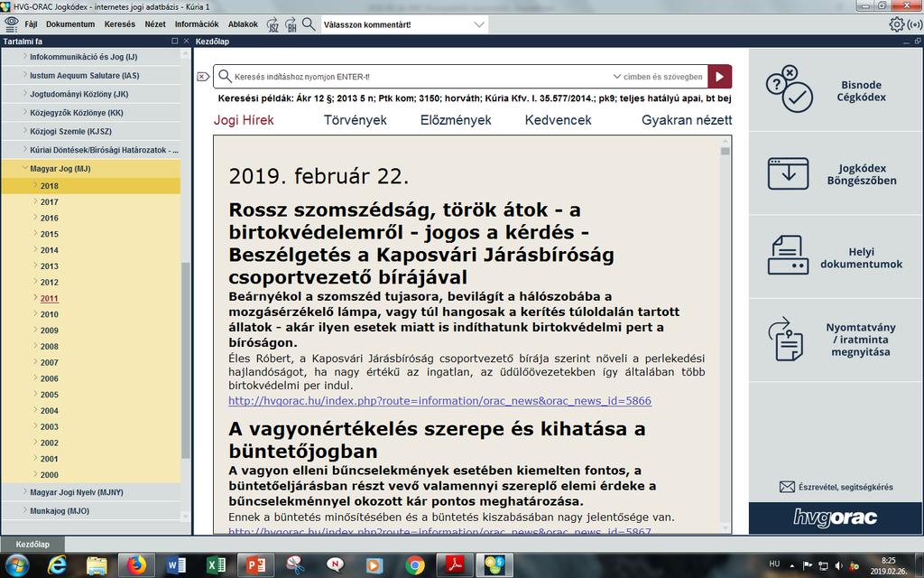
Task: Expand the Közjegyzők Közlönye (KK) node
Action: 24,112
